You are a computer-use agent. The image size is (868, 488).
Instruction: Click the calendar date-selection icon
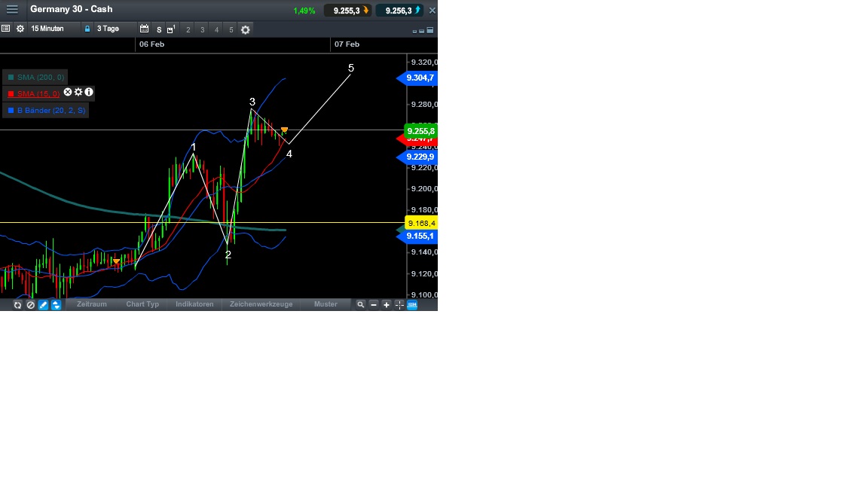point(145,29)
